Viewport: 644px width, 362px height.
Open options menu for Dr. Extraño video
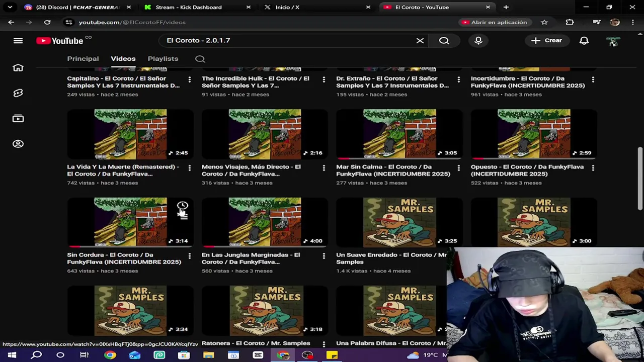point(458,79)
